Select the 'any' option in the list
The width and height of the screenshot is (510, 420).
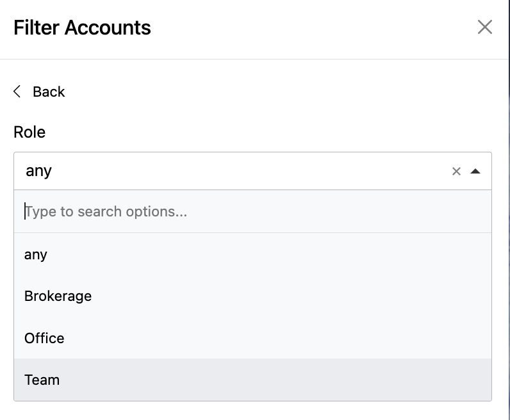tap(252, 254)
